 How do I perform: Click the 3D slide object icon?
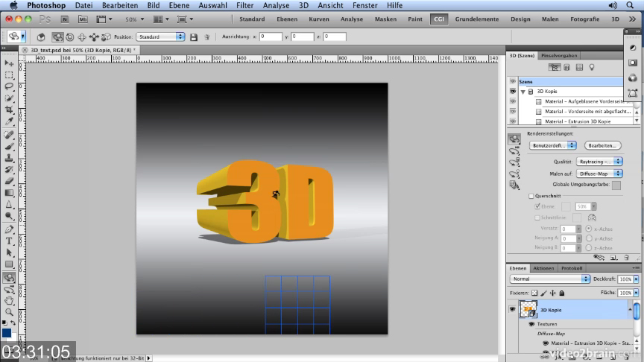(94, 37)
